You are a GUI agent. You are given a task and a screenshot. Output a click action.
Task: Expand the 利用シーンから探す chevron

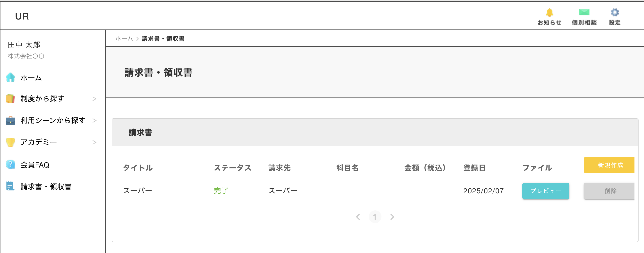point(94,121)
